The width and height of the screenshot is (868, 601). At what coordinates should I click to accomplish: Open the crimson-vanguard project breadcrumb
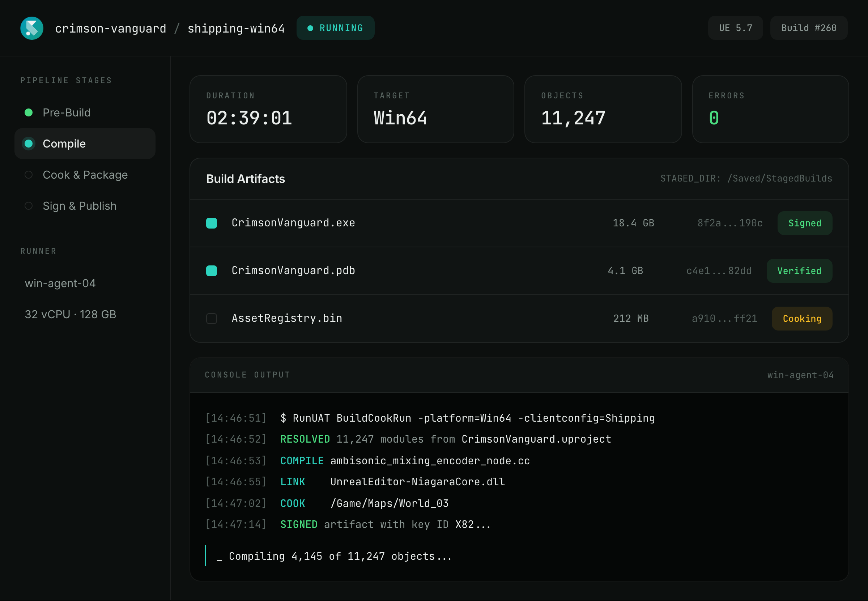click(x=111, y=29)
